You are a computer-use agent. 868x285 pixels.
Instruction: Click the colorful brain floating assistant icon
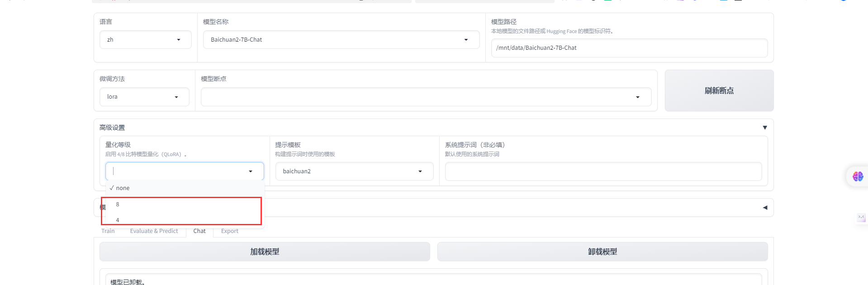(x=858, y=176)
